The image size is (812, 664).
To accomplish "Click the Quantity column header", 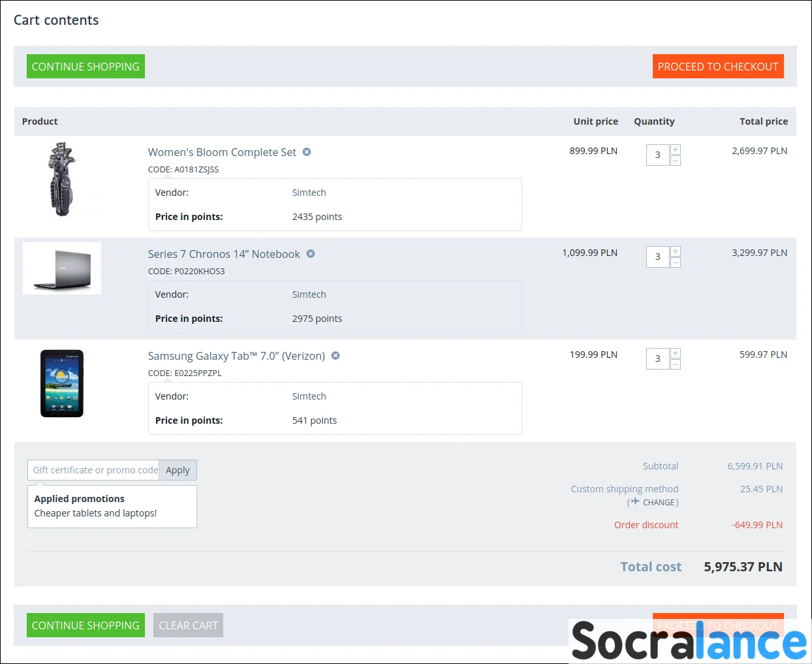I will click(654, 121).
